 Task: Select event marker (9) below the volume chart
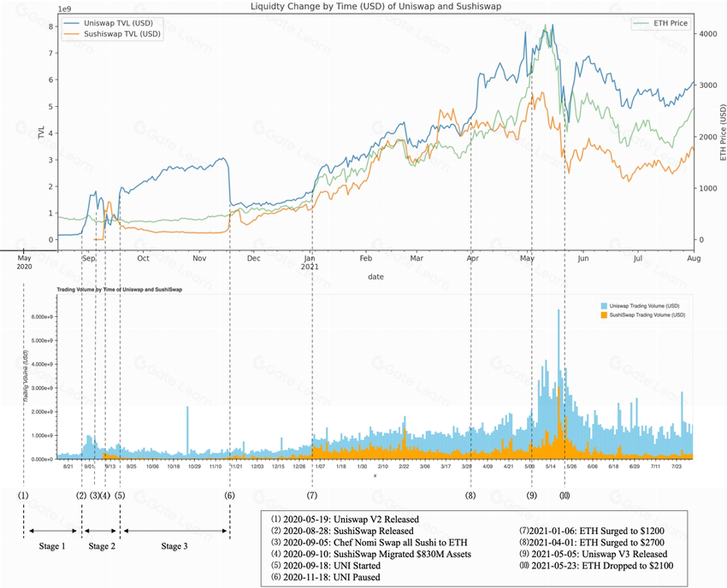coord(531,496)
